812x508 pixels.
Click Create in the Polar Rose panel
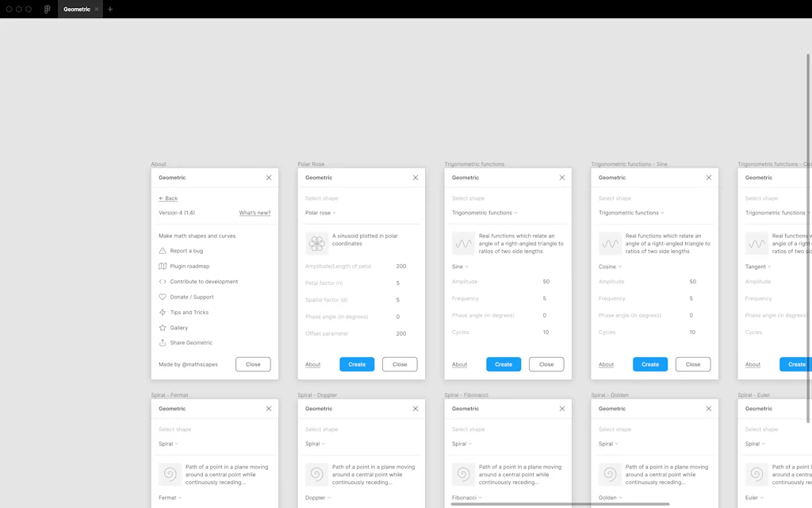(x=357, y=364)
